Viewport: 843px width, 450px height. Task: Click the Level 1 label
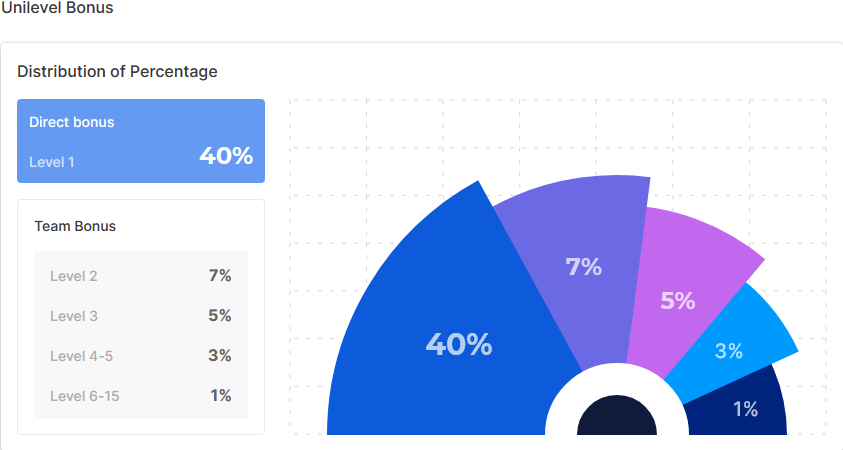pyautogui.click(x=52, y=161)
